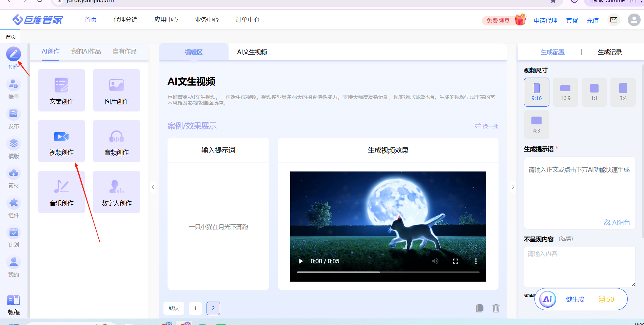Open the 账号 sidebar icon
The width and height of the screenshot is (644, 325).
tap(14, 84)
